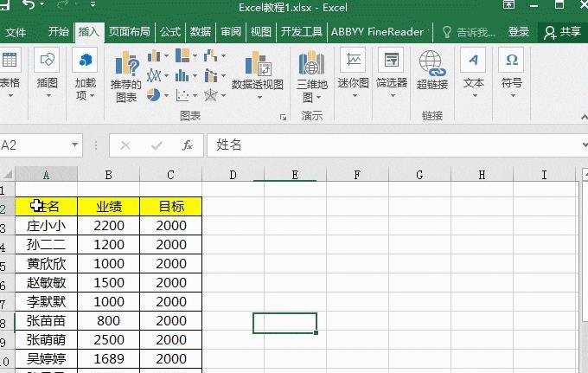The width and height of the screenshot is (588, 373).
Task: Insert a hierarchy chart
Action: 182,56
